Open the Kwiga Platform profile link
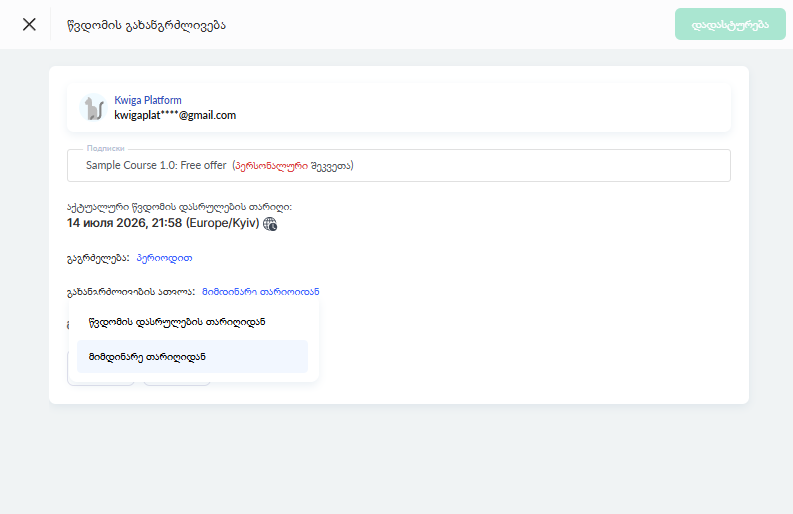The width and height of the screenshot is (793, 514). pos(148,100)
